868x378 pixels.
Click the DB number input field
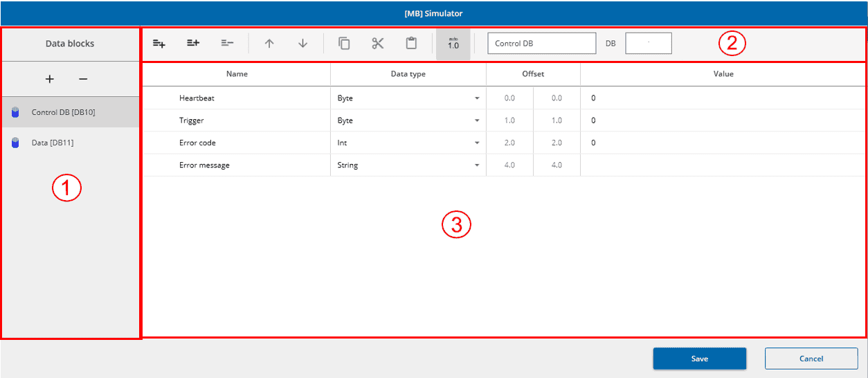tap(649, 43)
